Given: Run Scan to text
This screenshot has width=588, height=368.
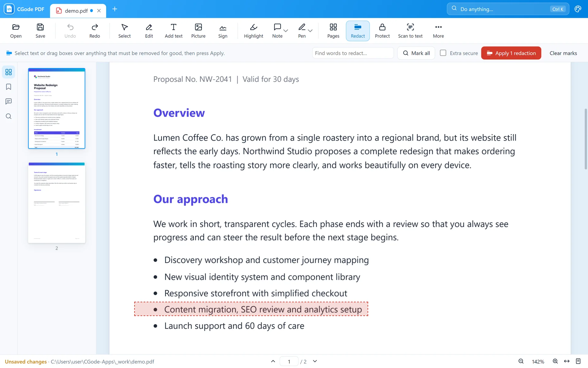Looking at the screenshot, I should 410,31.
